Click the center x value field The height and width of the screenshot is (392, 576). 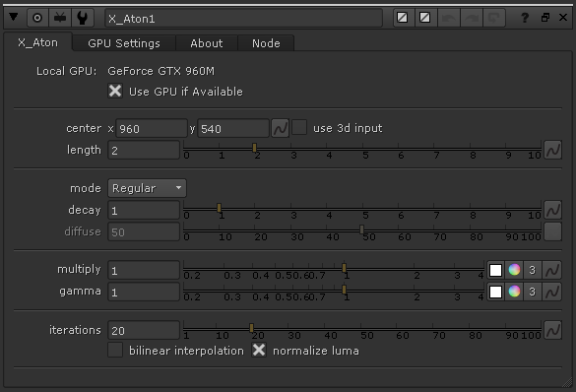[152, 129]
